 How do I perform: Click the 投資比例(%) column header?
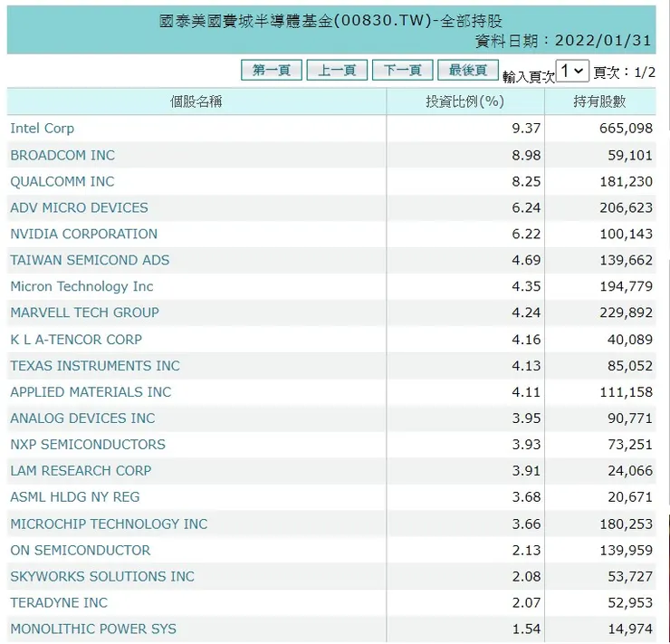tap(465, 101)
